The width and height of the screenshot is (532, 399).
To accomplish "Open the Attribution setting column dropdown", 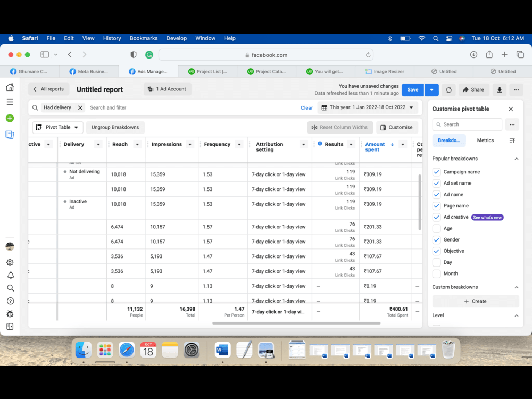I will 303,144.
